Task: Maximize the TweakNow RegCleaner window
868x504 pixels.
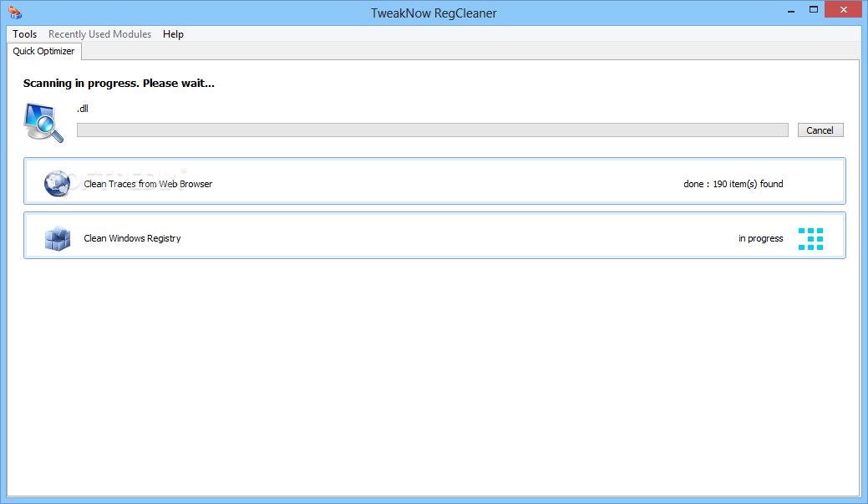Action: (x=813, y=10)
